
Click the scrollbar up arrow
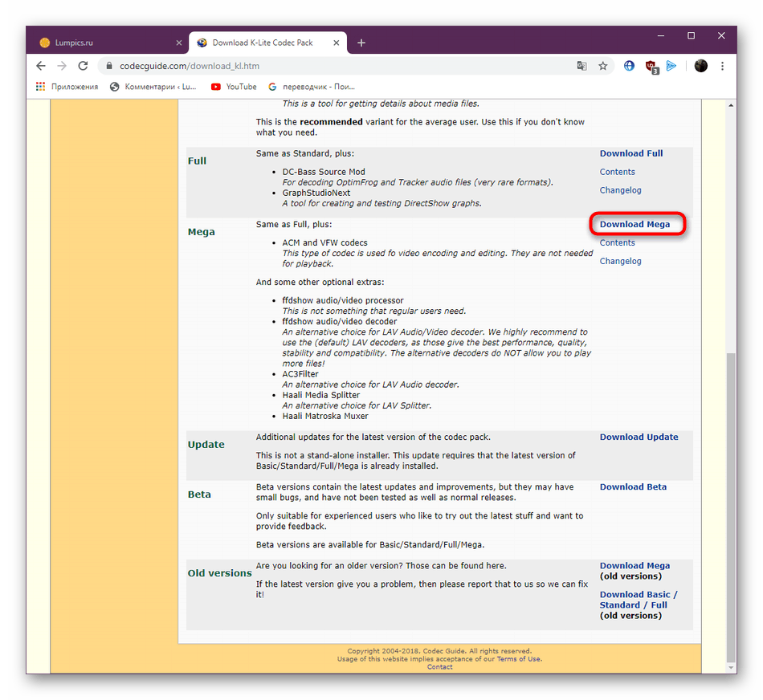pos(730,105)
